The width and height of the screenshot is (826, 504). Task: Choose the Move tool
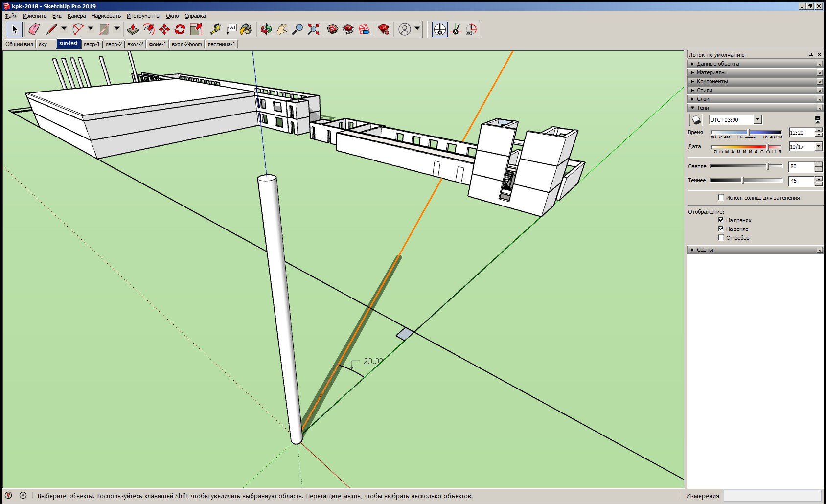164,29
